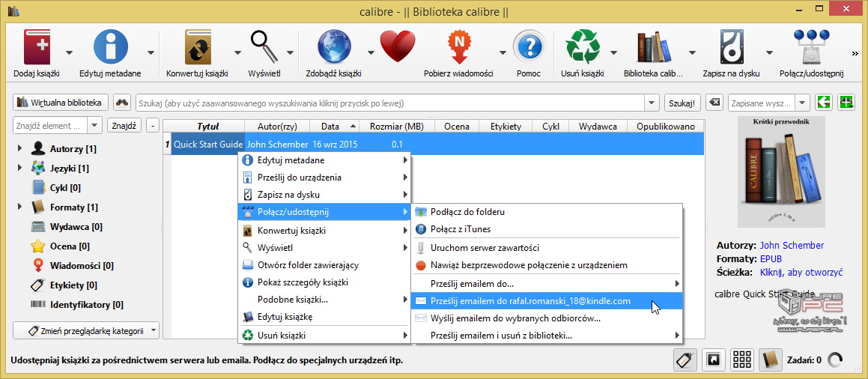This screenshot has width=868, height=379.
Task: Select Wydawca [0] category
Action: pyautogui.click(x=76, y=226)
